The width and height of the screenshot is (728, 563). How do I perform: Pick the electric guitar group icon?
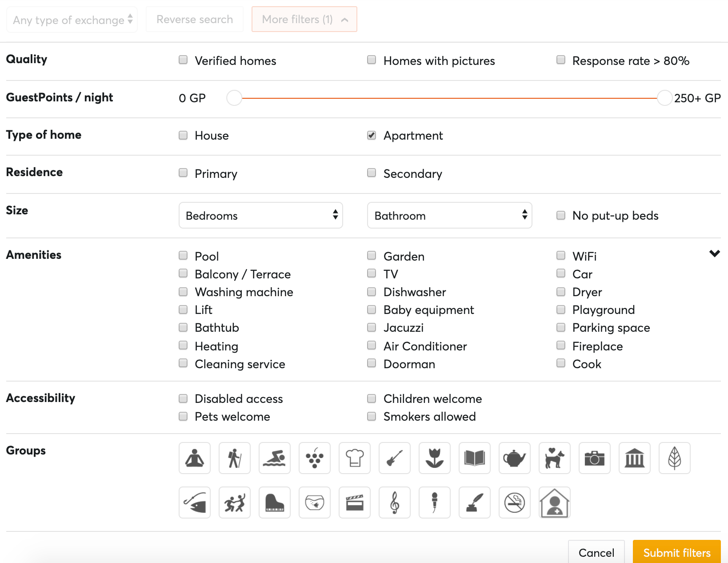[x=395, y=458]
